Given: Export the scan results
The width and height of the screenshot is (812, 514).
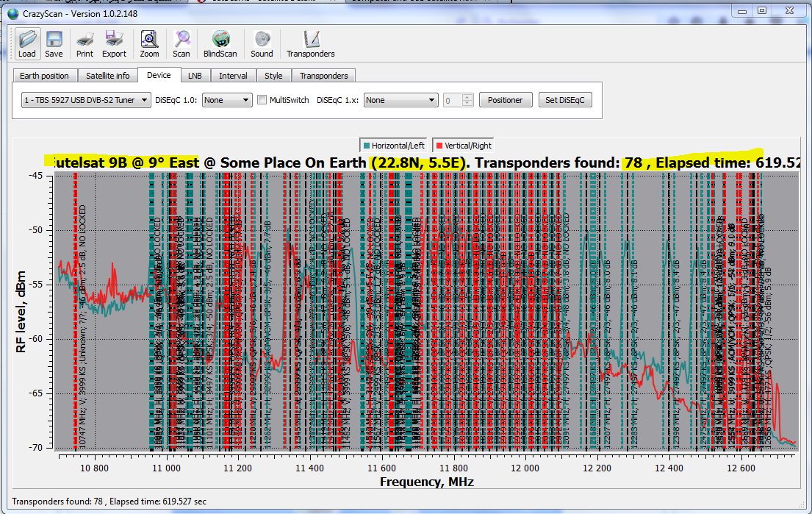Looking at the screenshot, I should (x=114, y=43).
